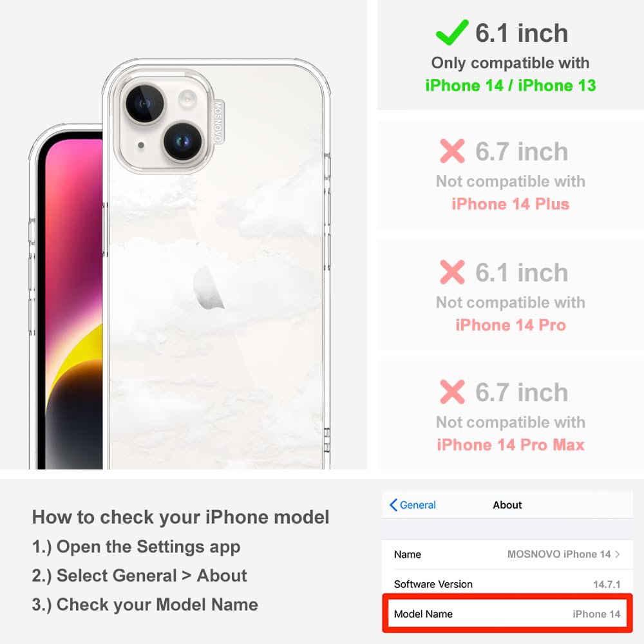Click the red X beside iPhone 14 Pro Max
644x644 pixels.
[452, 392]
